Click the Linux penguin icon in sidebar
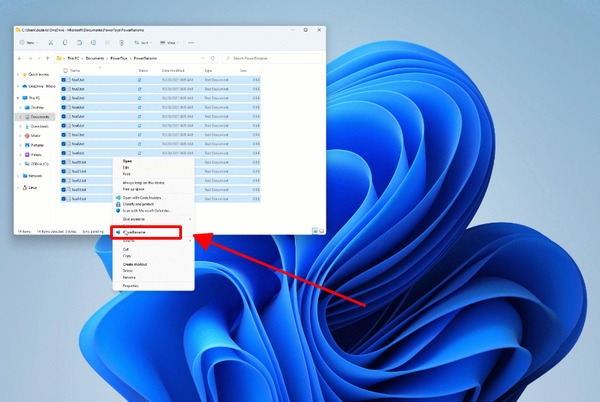 [x=25, y=188]
